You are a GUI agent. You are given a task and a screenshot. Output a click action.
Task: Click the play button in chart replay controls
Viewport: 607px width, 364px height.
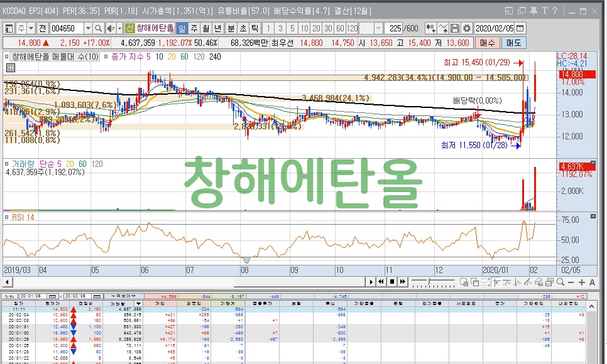point(371,282)
